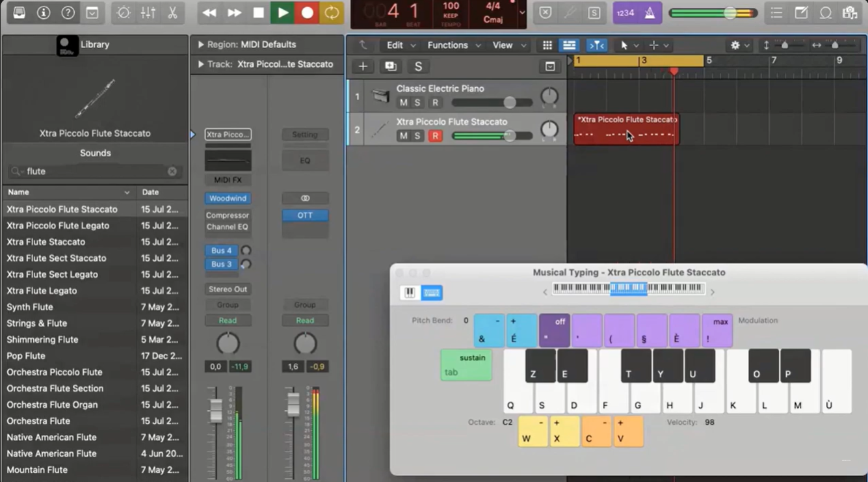Select Orchestra Flute Section in the library

point(55,388)
